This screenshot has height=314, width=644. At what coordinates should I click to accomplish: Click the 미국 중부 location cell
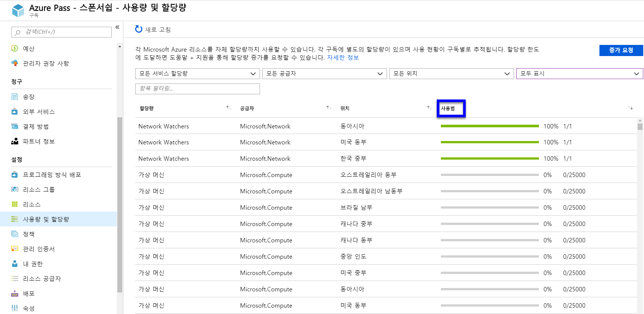pyautogui.click(x=353, y=273)
